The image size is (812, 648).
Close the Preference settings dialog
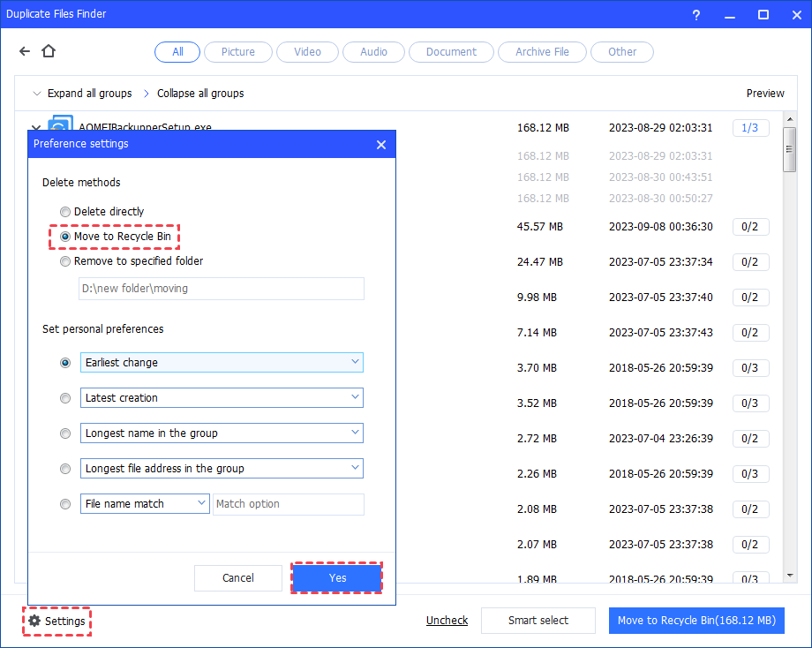[x=381, y=145]
